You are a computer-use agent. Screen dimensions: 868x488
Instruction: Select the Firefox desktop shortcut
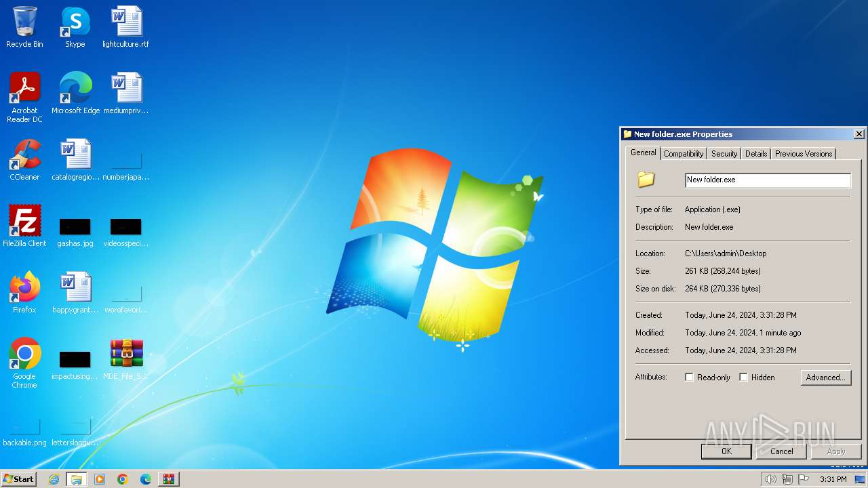24,292
